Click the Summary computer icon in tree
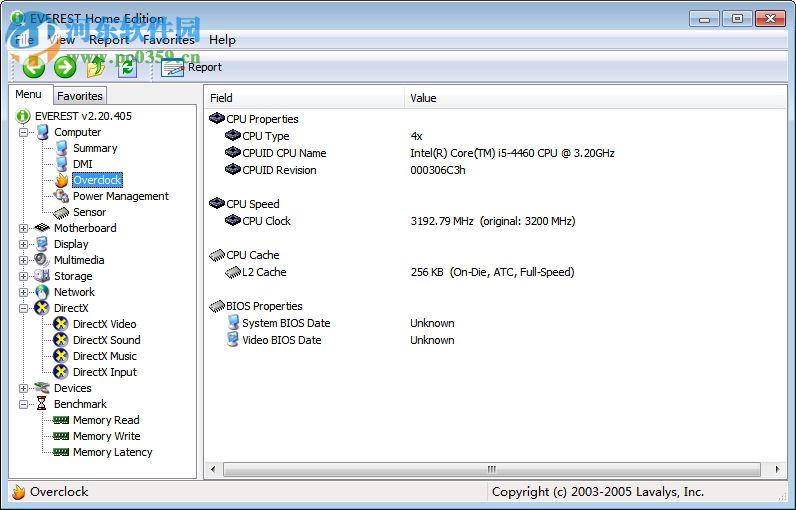Screen dimensions: 796x510 (61, 148)
